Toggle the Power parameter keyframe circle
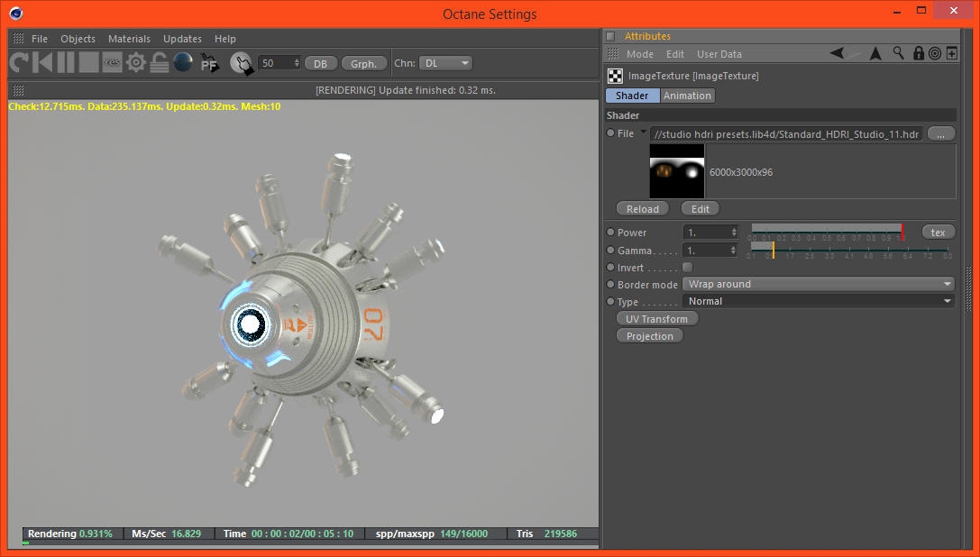 [x=610, y=232]
